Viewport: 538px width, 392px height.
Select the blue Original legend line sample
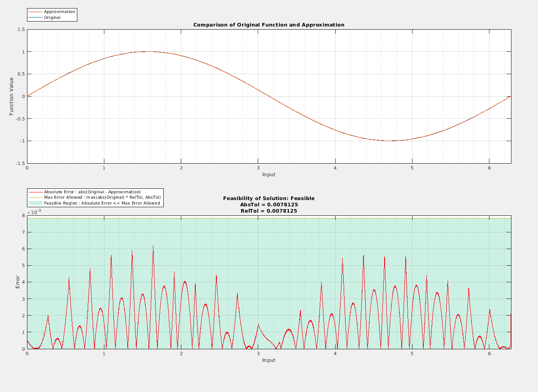point(36,18)
